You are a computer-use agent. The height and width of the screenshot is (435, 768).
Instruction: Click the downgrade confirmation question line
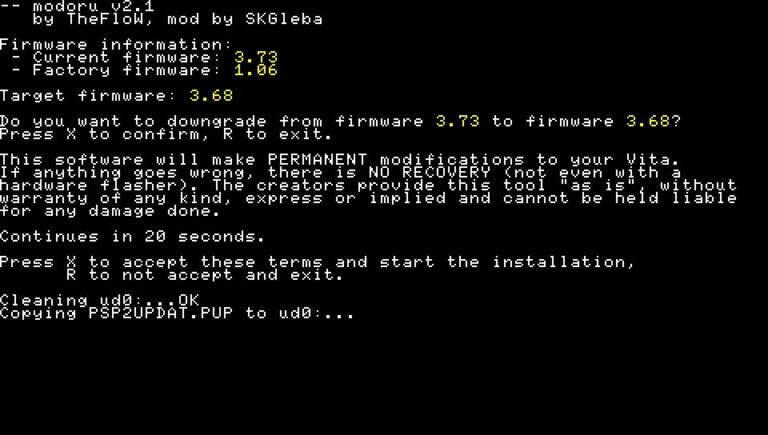tap(340, 121)
